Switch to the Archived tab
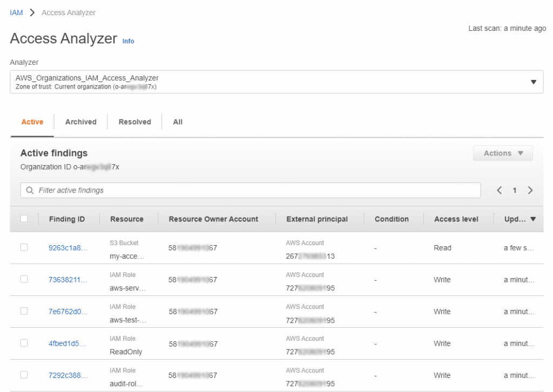 (81, 122)
